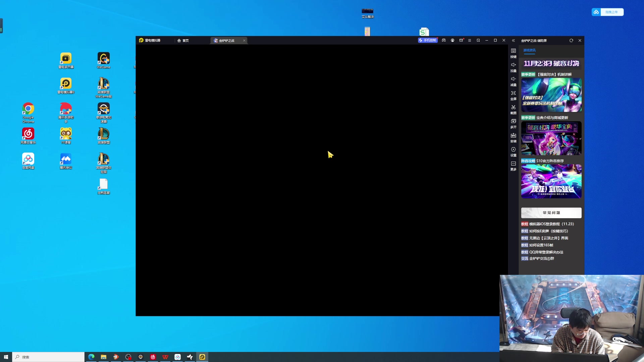Open S10官方阵容推荐 banner thumbnail
Screen dimensions: 644x362
[x=551, y=181]
